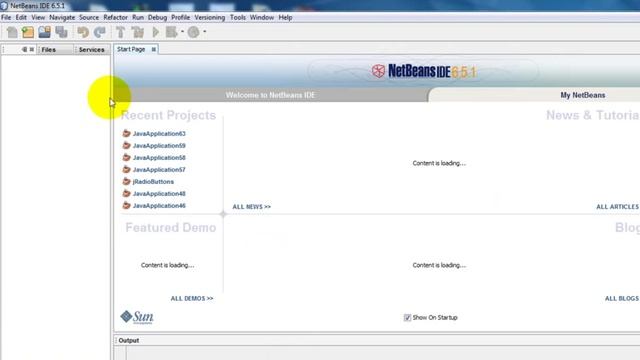Open recent project JavaApplication48
Viewport: 640px width, 360px height.
pyautogui.click(x=159, y=194)
